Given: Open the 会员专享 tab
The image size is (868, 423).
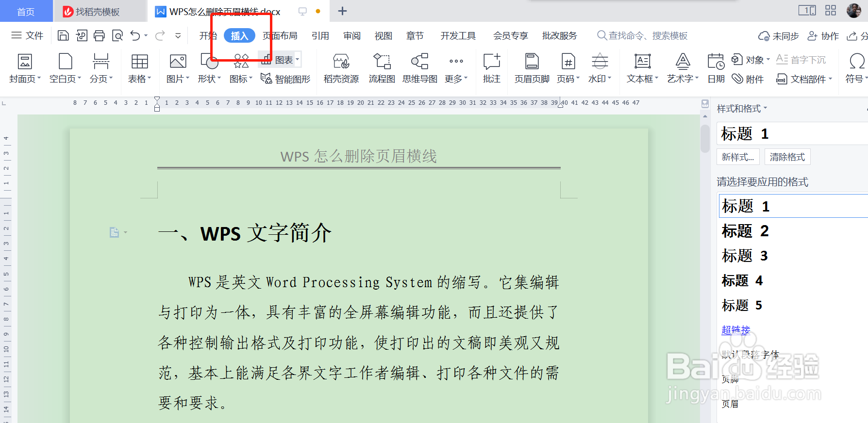Looking at the screenshot, I should [511, 35].
